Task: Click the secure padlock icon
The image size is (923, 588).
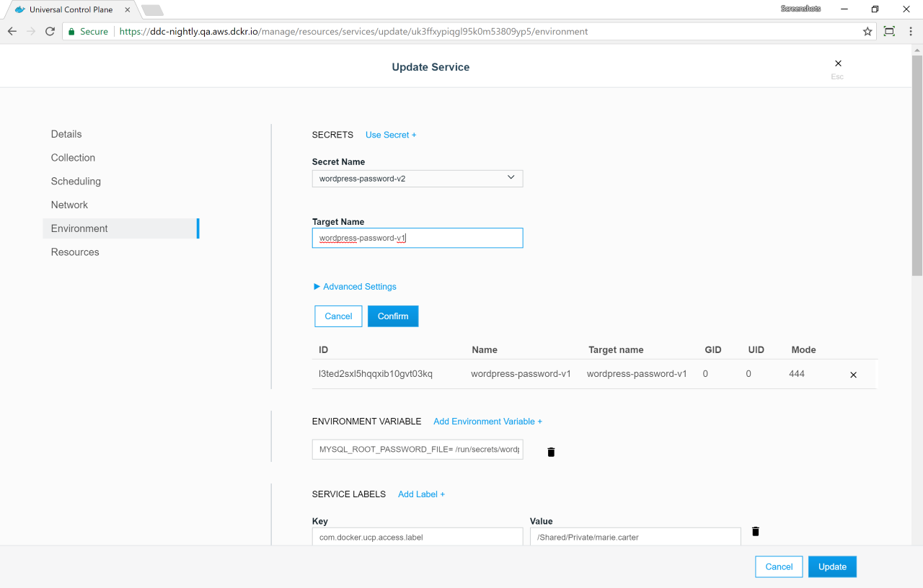Action: tap(71, 32)
